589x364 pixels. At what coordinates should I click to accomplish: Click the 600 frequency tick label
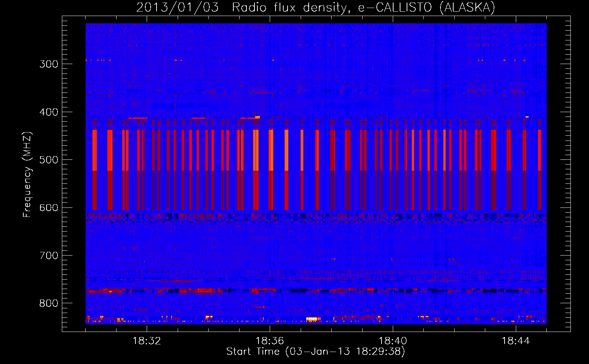[49, 208]
